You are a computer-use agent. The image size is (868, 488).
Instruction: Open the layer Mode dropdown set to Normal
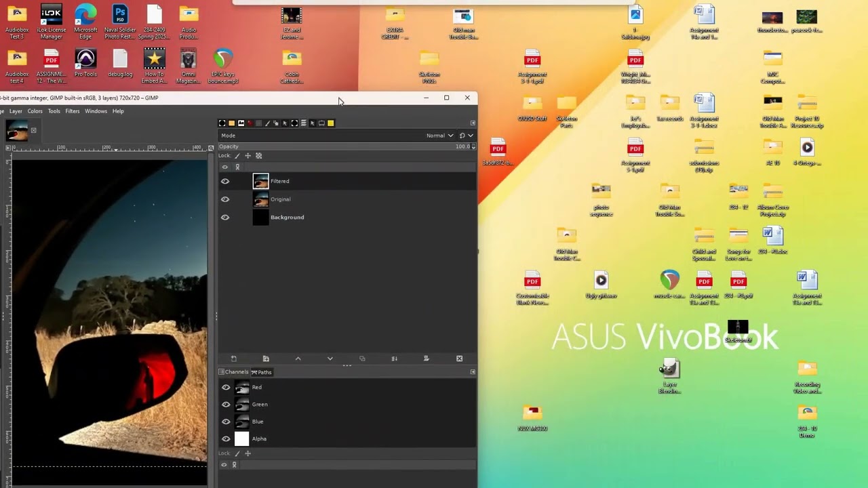click(x=440, y=136)
